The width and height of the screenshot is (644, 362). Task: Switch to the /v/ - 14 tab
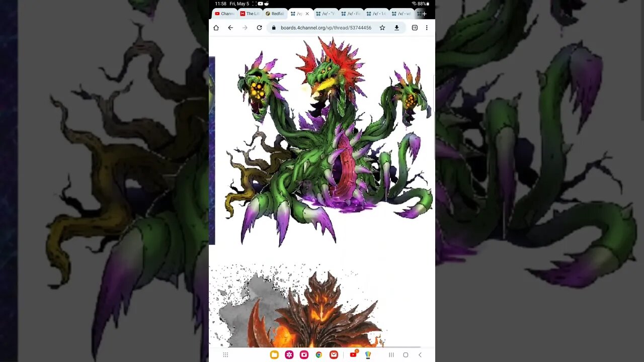(376, 14)
